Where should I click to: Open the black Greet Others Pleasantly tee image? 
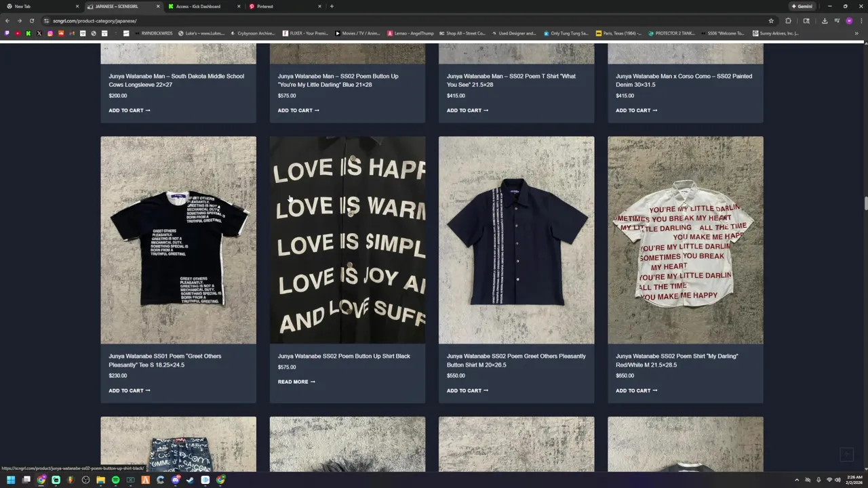[178, 240]
